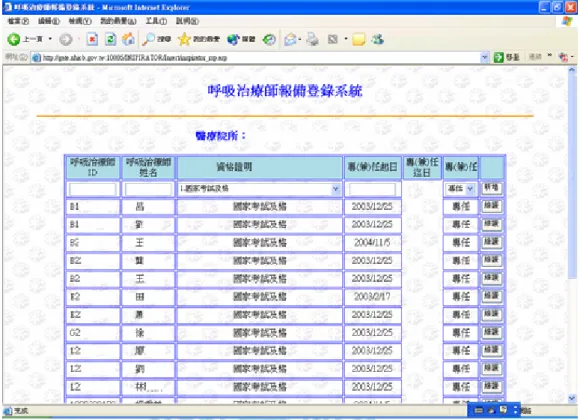Viewport: 580px width, 420px height.
Task: Focus the 呼吸治療師 姓名 input field
Action: coord(148,189)
